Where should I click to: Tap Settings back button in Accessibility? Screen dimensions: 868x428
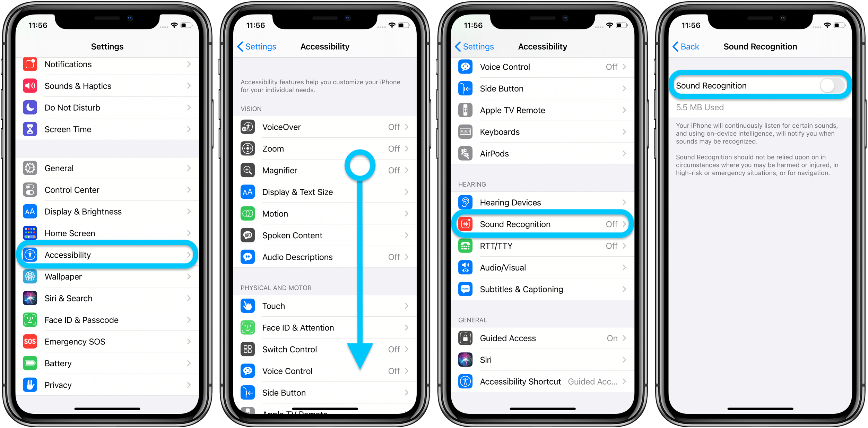[x=254, y=46]
